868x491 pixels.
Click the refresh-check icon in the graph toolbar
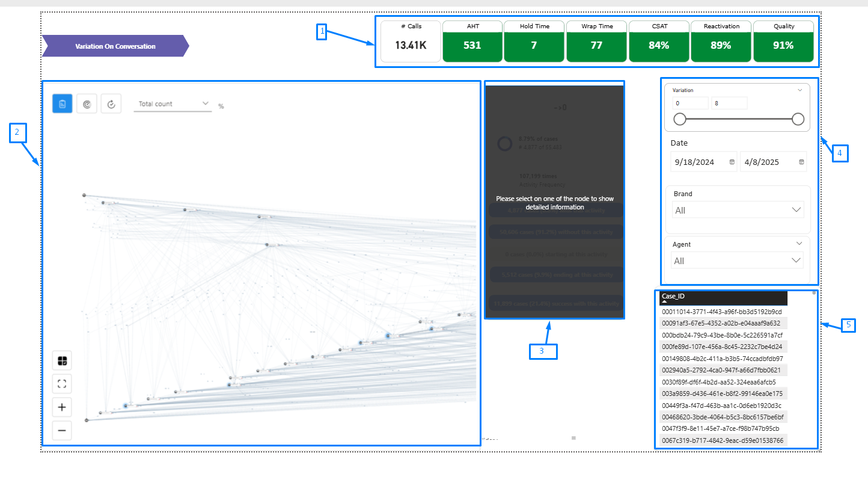[111, 103]
